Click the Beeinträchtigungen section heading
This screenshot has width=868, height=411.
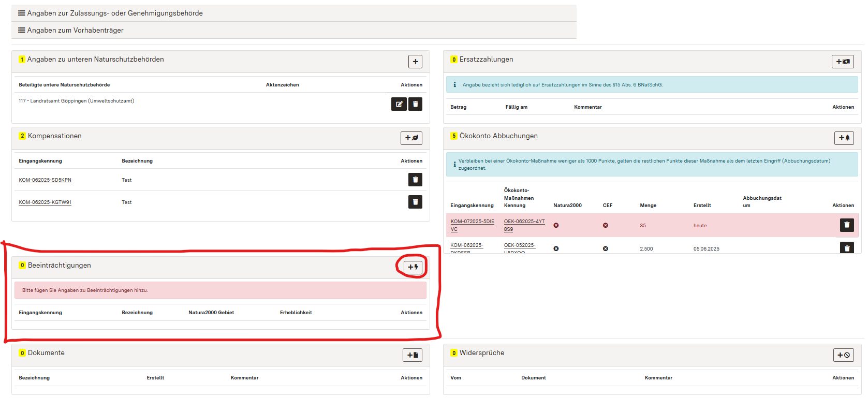coord(60,266)
